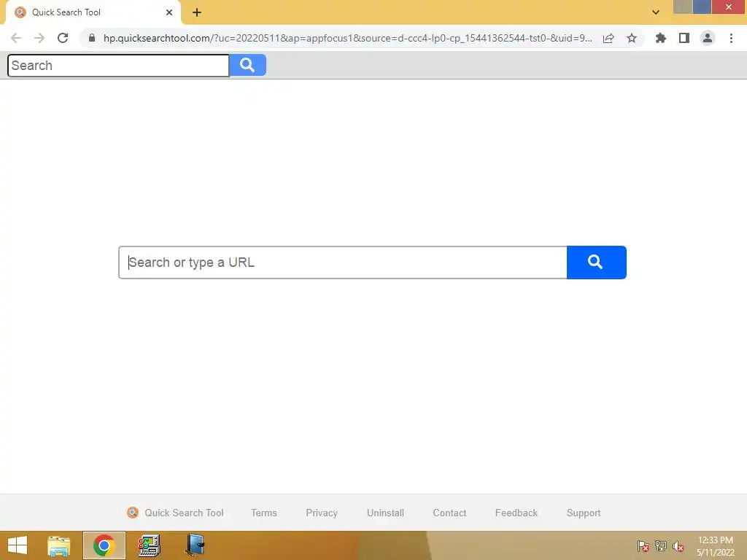Click the browser back arrow
The width and height of the screenshot is (747, 560).
(16, 38)
